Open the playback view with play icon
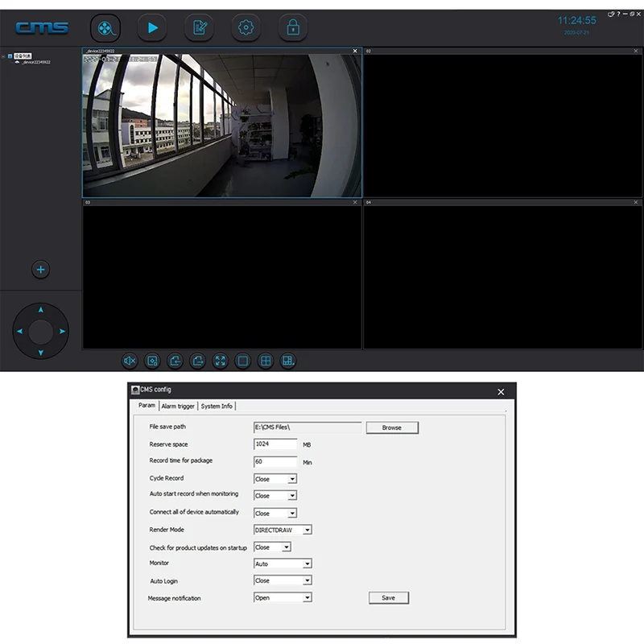 tap(152, 27)
